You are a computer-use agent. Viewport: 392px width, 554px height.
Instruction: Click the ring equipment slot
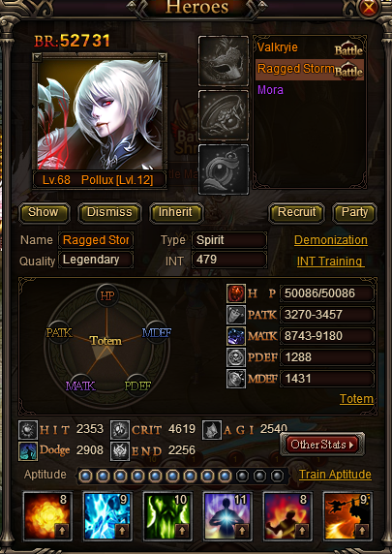(x=224, y=115)
